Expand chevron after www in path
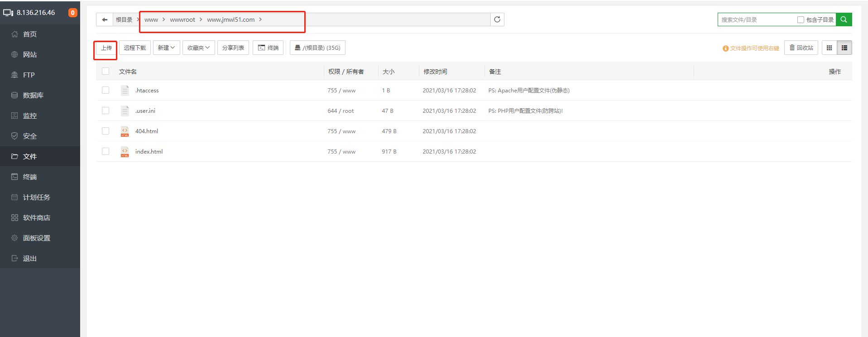868x337 pixels. (163, 19)
